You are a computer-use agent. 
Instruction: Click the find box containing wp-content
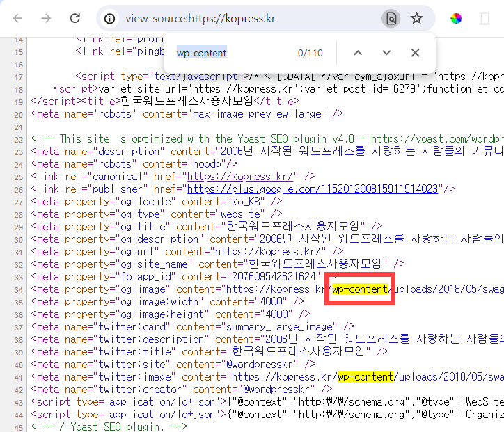click(x=231, y=53)
